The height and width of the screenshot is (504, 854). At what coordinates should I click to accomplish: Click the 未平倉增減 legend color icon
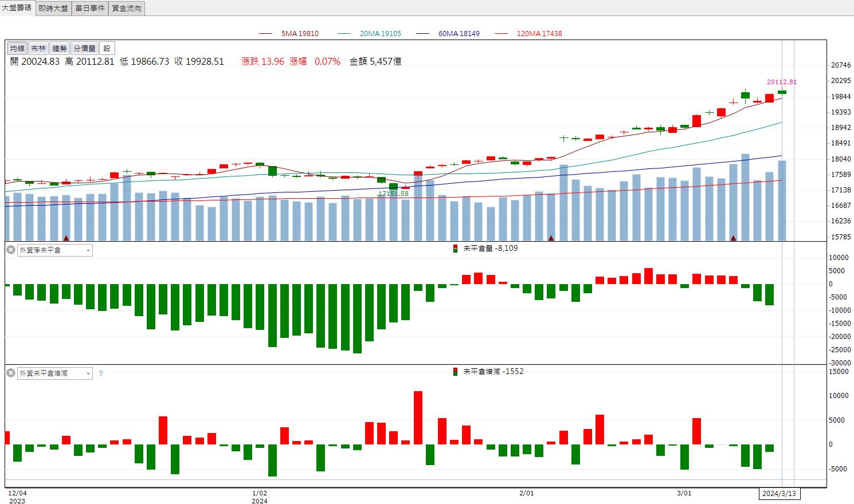[x=455, y=372]
